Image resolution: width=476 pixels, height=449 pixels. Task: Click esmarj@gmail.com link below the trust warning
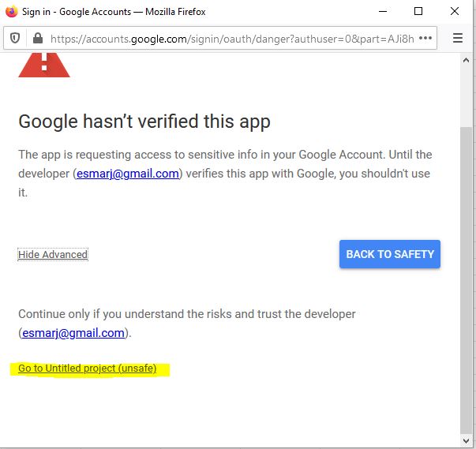click(x=73, y=333)
